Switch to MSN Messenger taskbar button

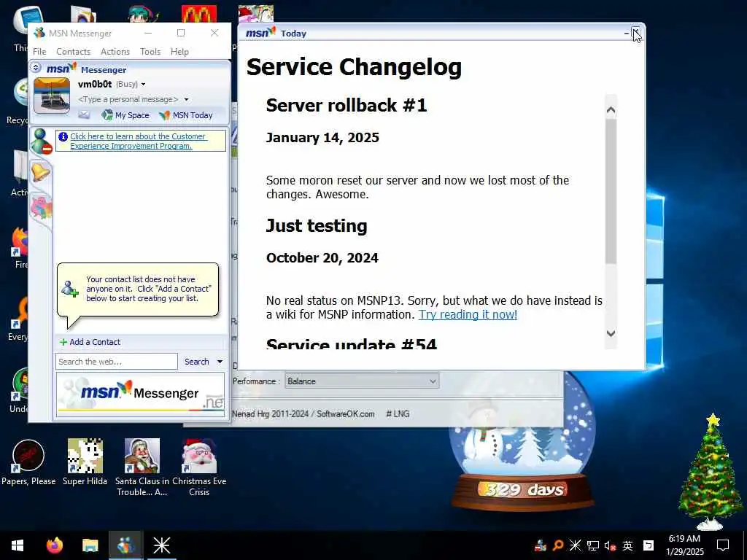point(125,545)
